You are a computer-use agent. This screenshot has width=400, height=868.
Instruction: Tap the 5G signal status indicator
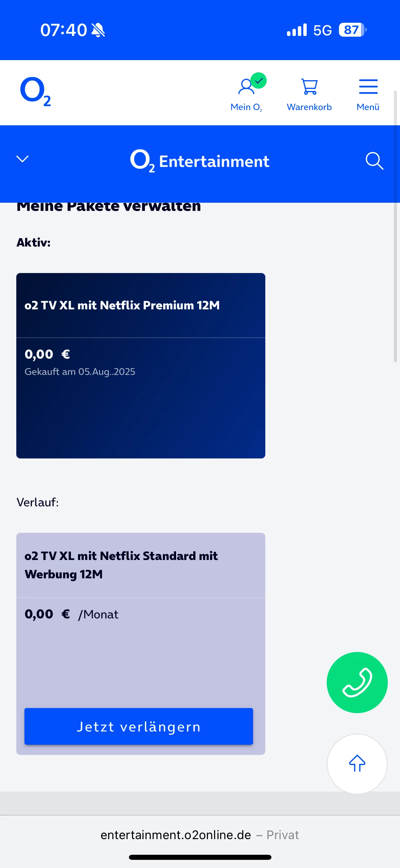(x=322, y=30)
